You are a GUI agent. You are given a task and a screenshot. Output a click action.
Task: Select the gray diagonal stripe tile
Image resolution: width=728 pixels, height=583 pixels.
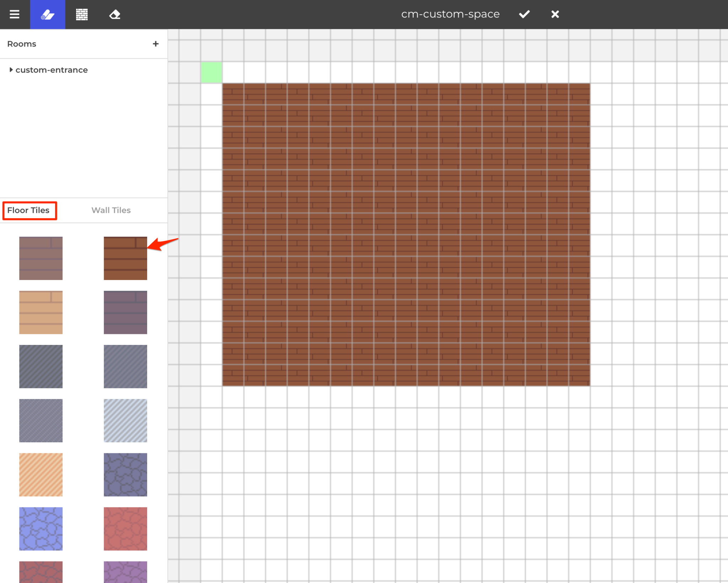click(41, 366)
